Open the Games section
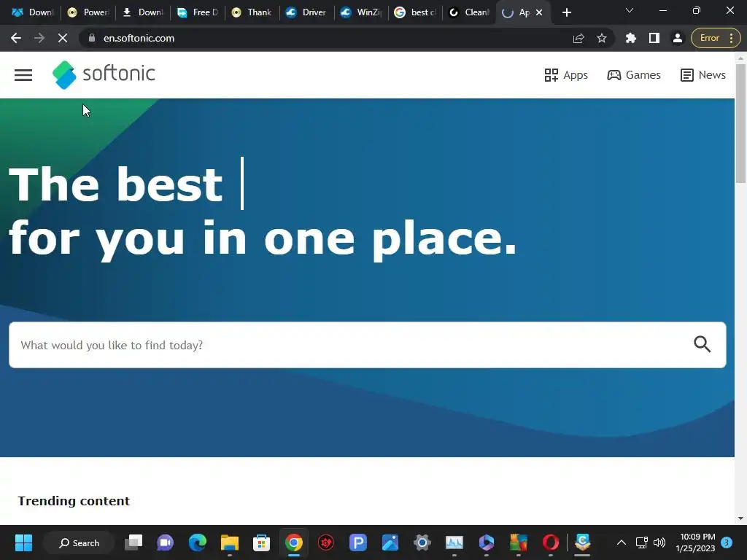The image size is (747, 560). pyautogui.click(x=634, y=75)
